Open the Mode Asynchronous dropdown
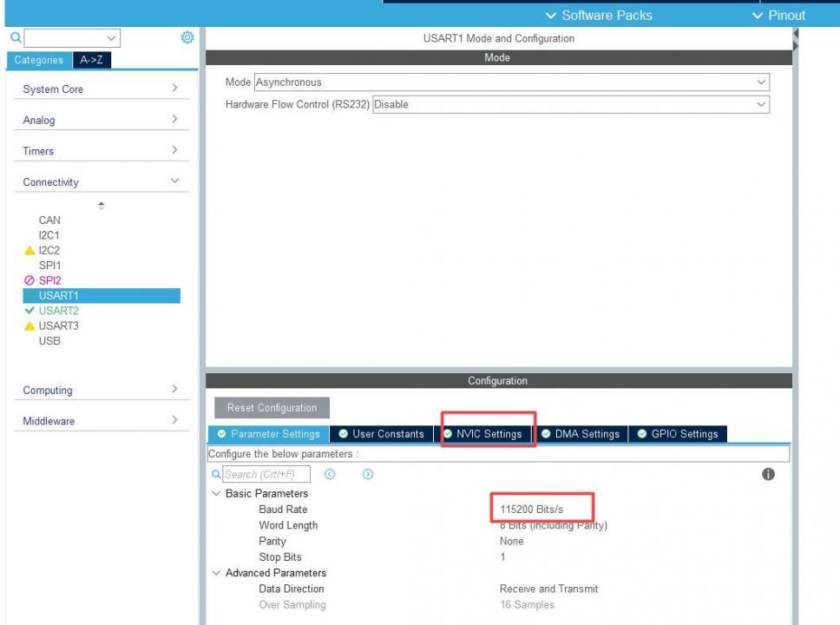This screenshot has width=840, height=625. [x=512, y=82]
